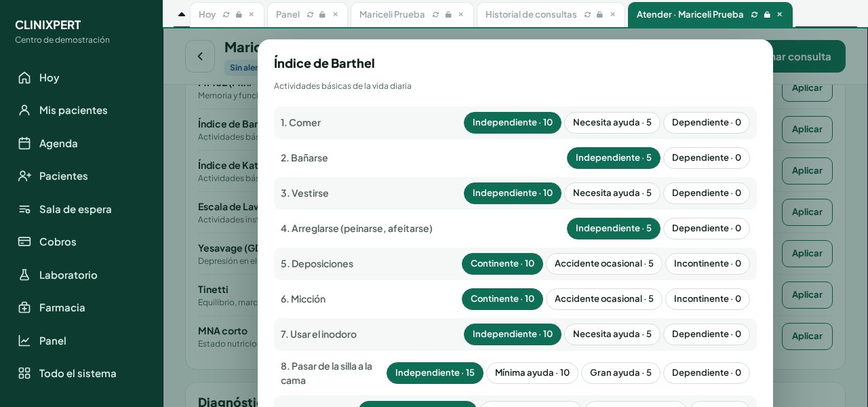Click the caret-up icon left of tabs
868x407 pixels.
point(182,14)
